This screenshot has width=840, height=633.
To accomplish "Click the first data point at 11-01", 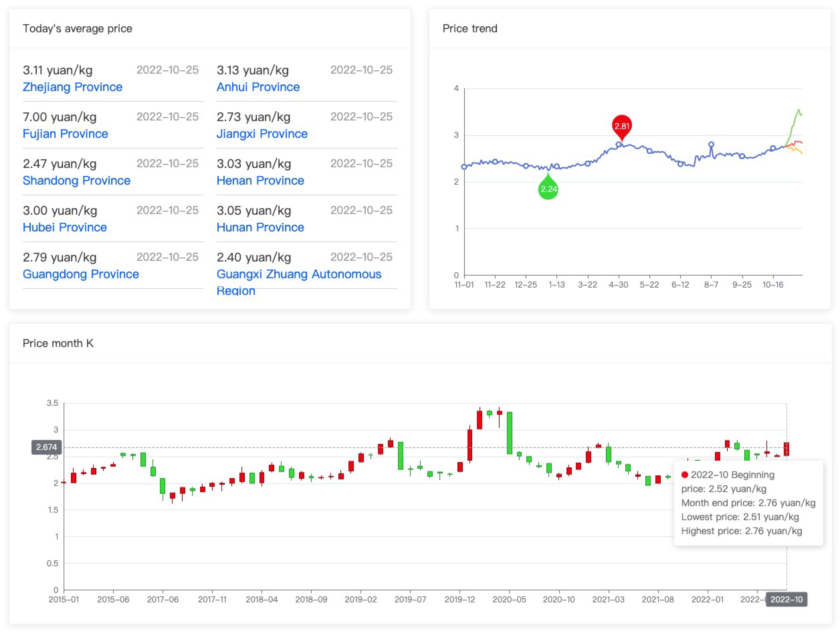I will 464,167.
